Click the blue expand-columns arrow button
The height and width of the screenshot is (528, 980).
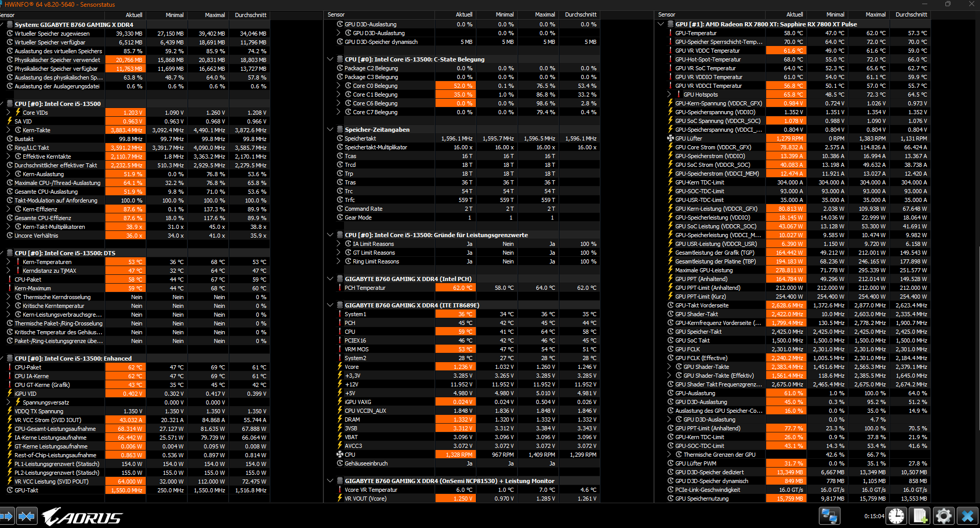click(x=7, y=516)
